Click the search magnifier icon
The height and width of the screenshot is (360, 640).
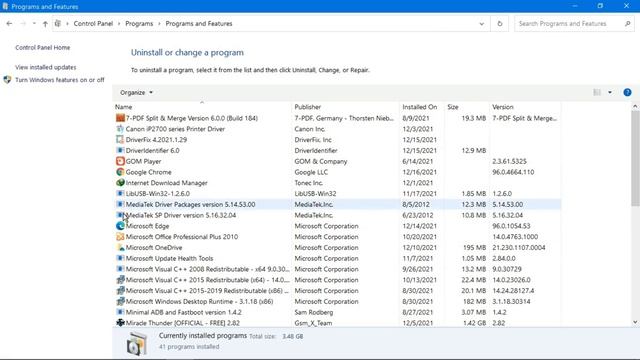tap(628, 24)
